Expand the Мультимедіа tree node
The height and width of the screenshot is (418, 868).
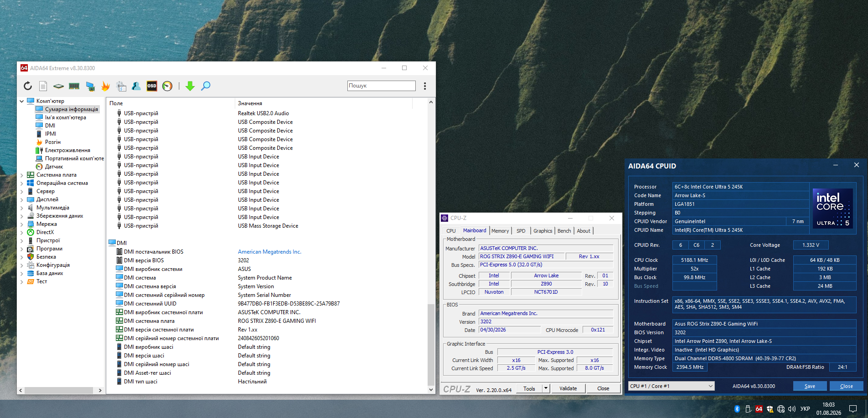click(x=21, y=208)
